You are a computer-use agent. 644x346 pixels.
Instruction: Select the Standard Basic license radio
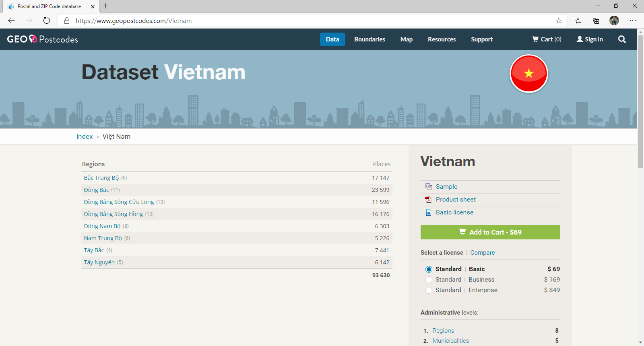pyautogui.click(x=429, y=269)
